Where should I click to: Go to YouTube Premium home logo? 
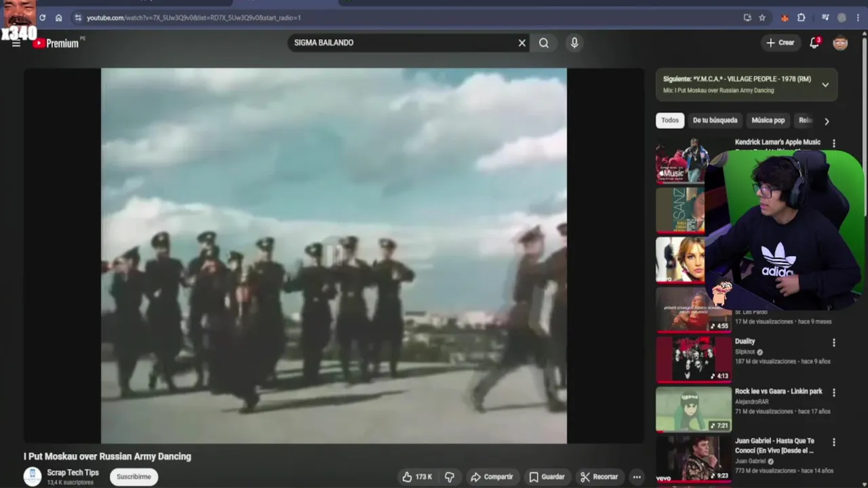[x=57, y=43]
